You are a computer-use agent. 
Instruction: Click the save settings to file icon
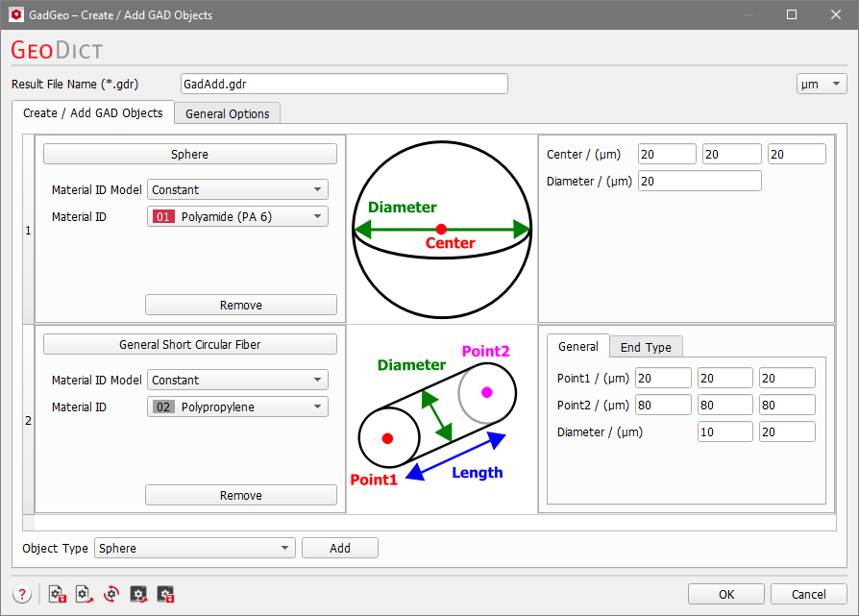[x=58, y=594]
